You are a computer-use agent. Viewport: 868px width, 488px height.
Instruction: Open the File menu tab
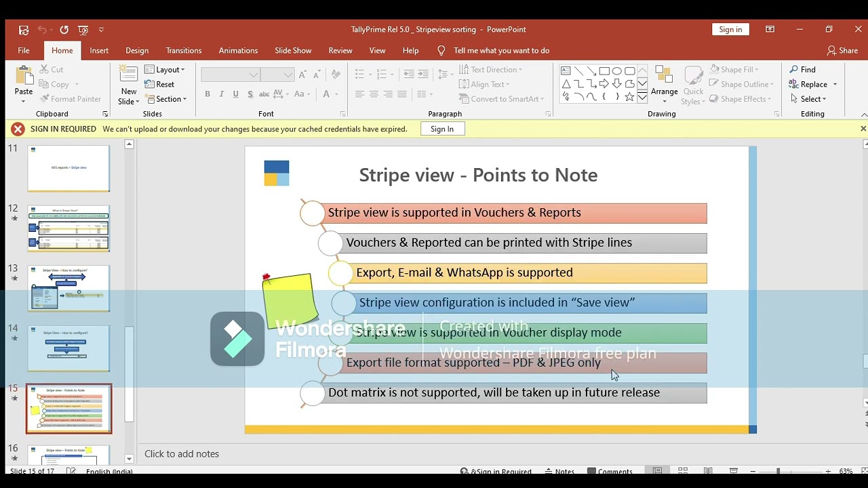[x=24, y=50]
